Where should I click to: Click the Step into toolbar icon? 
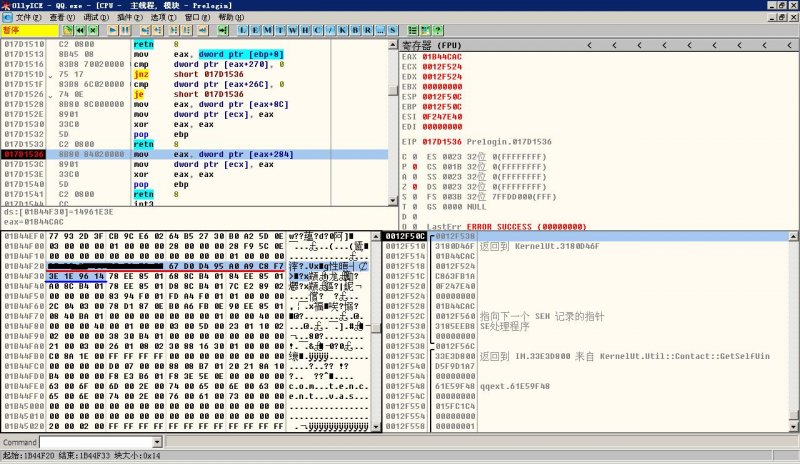tap(145, 30)
